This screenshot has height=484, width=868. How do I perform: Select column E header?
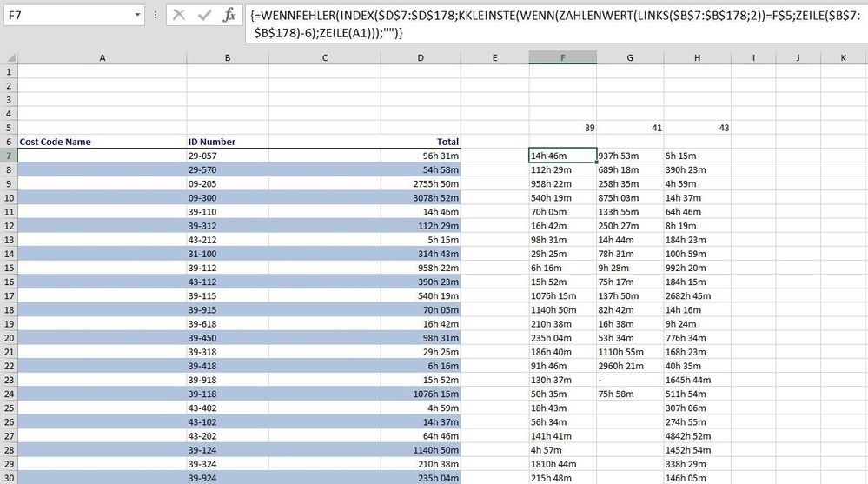tap(495, 57)
